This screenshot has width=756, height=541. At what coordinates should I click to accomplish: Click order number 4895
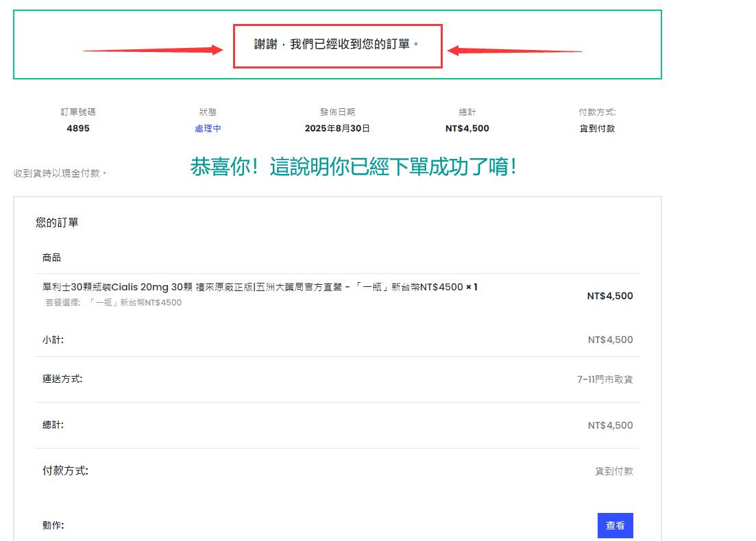(78, 129)
